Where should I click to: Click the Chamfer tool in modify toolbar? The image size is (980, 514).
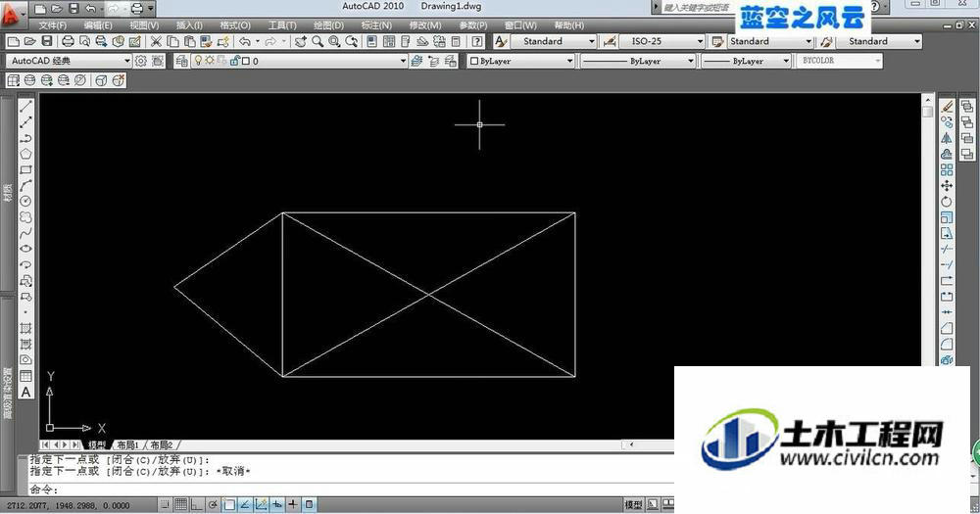[x=947, y=328]
